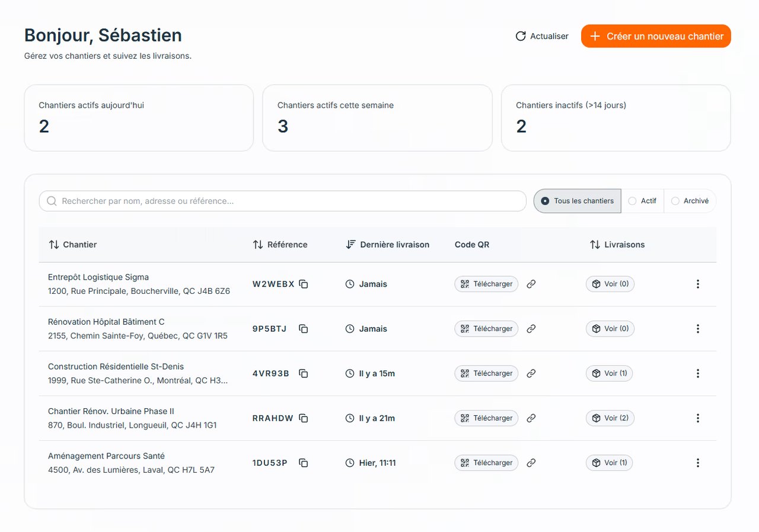Select the Actif filter
The image size is (759, 532).
point(642,201)
